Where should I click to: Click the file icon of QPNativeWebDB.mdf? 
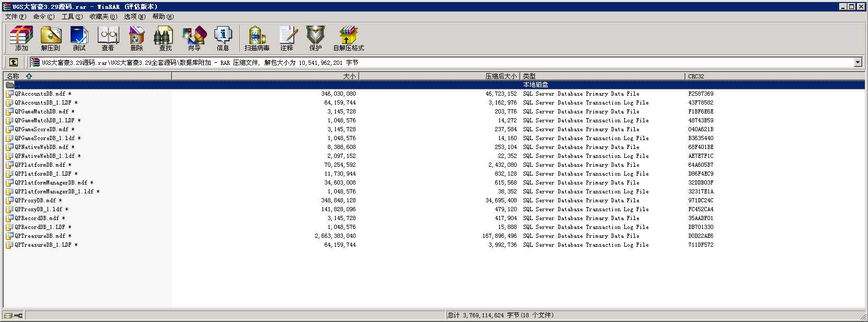pos(9,147)
